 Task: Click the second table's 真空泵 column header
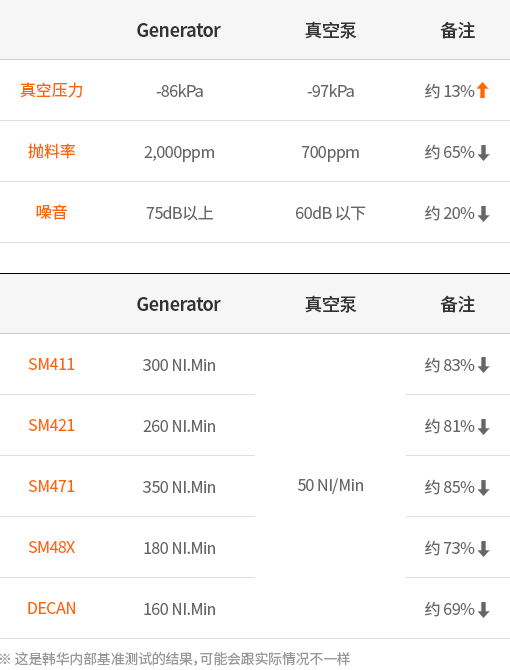coord(331,305)
